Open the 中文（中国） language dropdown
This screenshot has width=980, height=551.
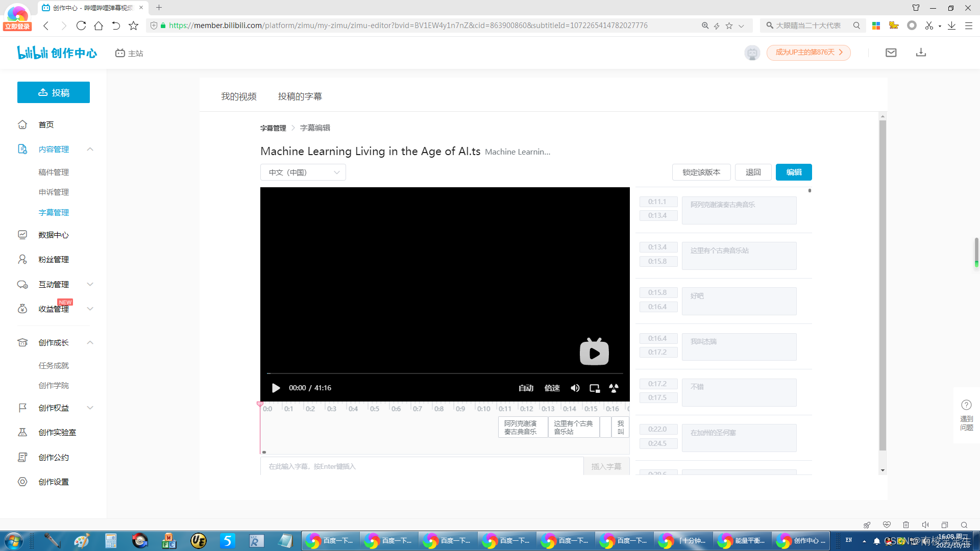tap(303, 172)
